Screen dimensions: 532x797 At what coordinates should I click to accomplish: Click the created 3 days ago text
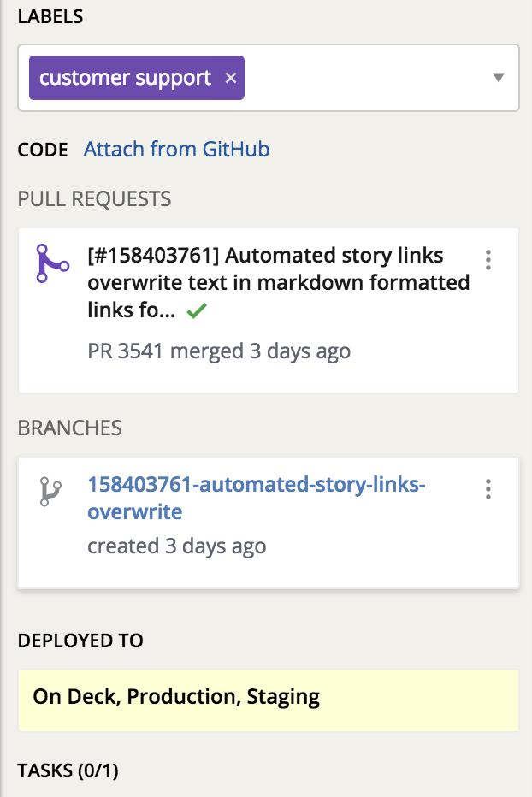pos(176,546)
